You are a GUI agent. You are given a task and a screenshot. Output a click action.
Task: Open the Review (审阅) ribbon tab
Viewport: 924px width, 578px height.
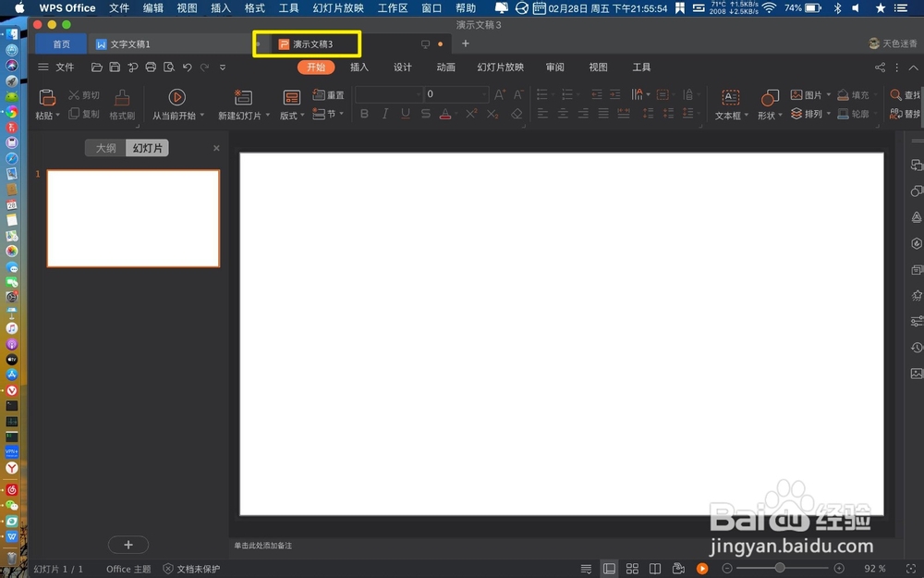click(554, 68)
